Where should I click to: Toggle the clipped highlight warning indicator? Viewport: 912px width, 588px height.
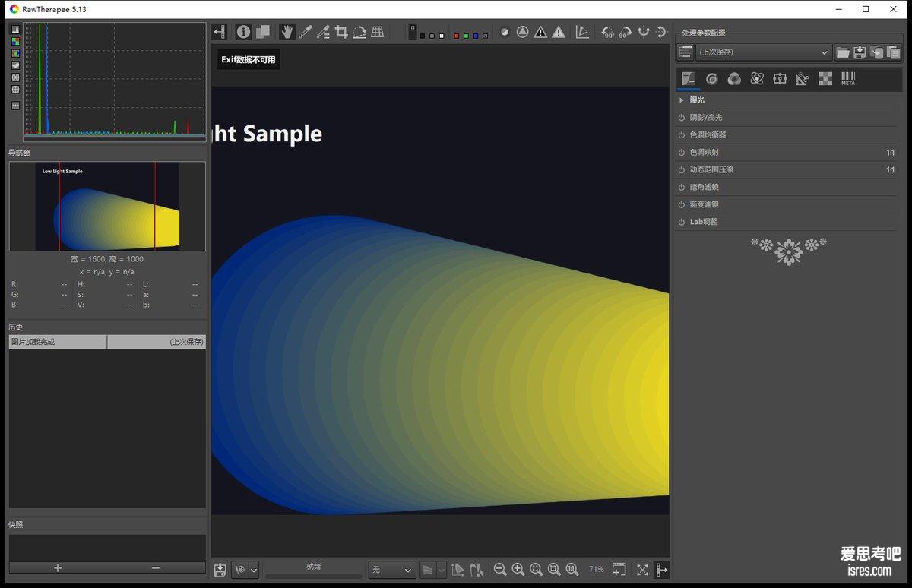click(x=559, y=32)
